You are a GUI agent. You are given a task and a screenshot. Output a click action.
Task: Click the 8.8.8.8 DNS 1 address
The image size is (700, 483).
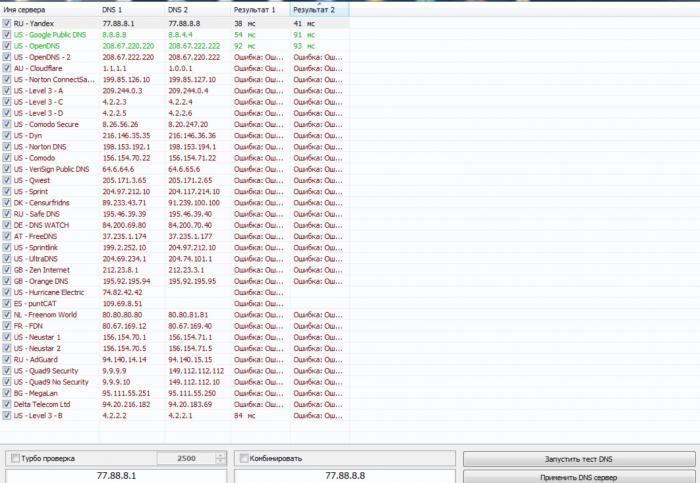[x=114, y=34]
